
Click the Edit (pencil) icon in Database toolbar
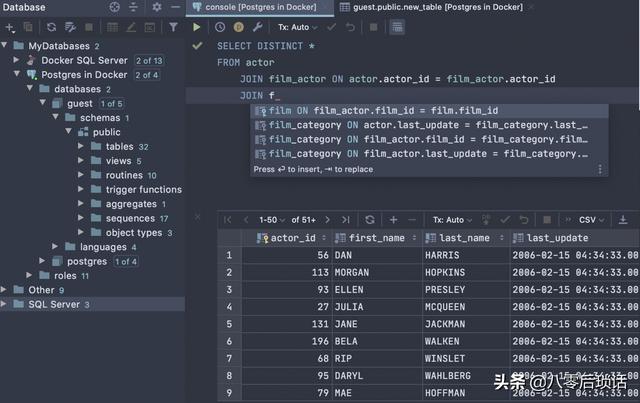click(x=131, y=27)
